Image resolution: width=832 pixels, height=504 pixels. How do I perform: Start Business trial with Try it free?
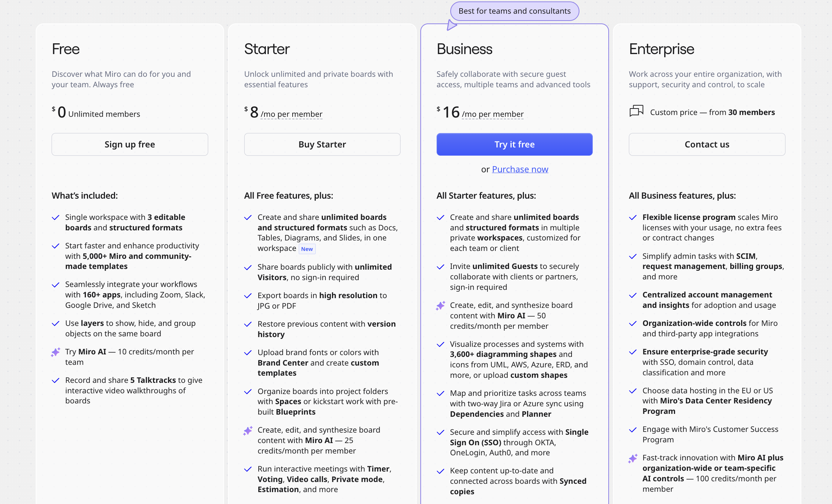pyautogui.click(x=514, y=144)
